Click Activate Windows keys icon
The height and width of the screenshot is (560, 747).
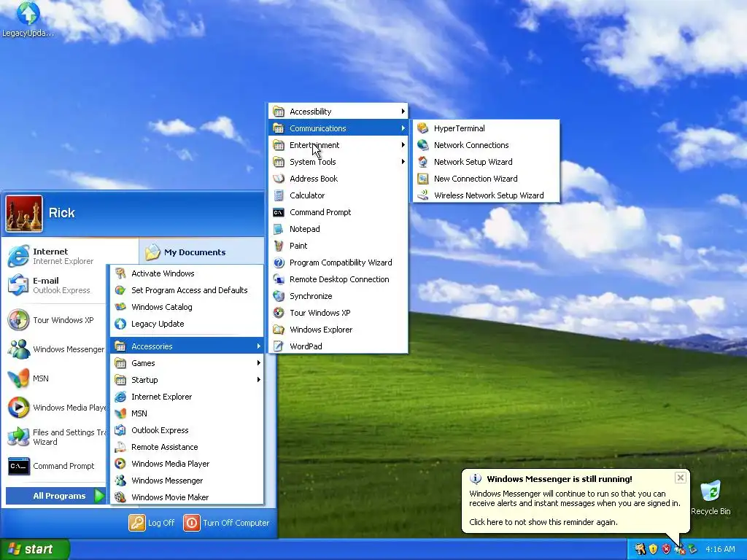tap(120, 273)
